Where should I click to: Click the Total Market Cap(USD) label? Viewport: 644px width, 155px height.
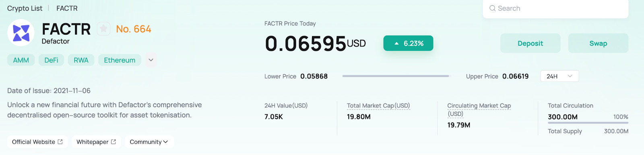378,106
